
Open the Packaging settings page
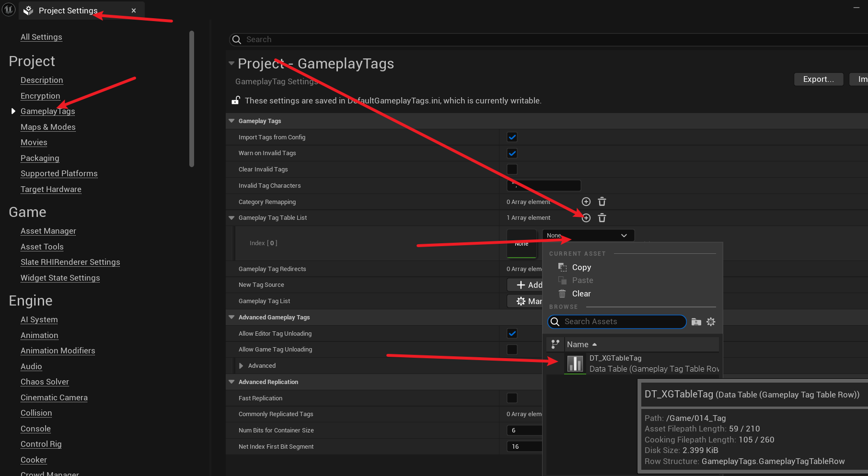pos(40,158)
